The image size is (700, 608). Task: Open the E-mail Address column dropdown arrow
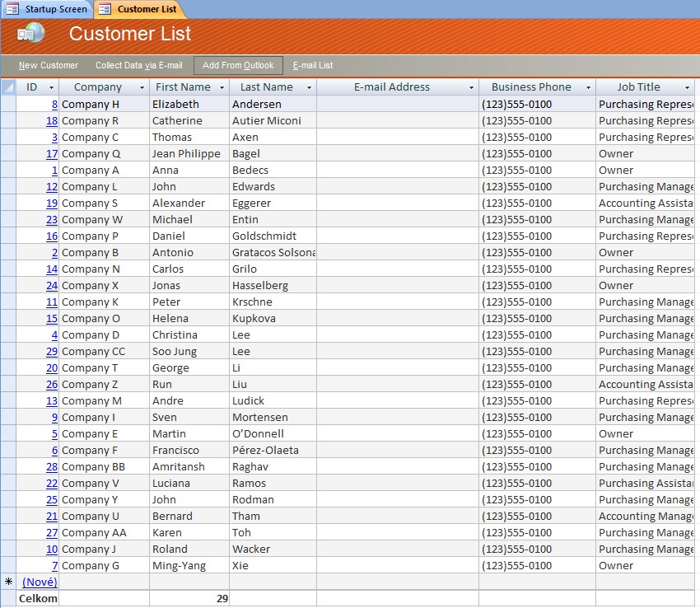point(471,87)
